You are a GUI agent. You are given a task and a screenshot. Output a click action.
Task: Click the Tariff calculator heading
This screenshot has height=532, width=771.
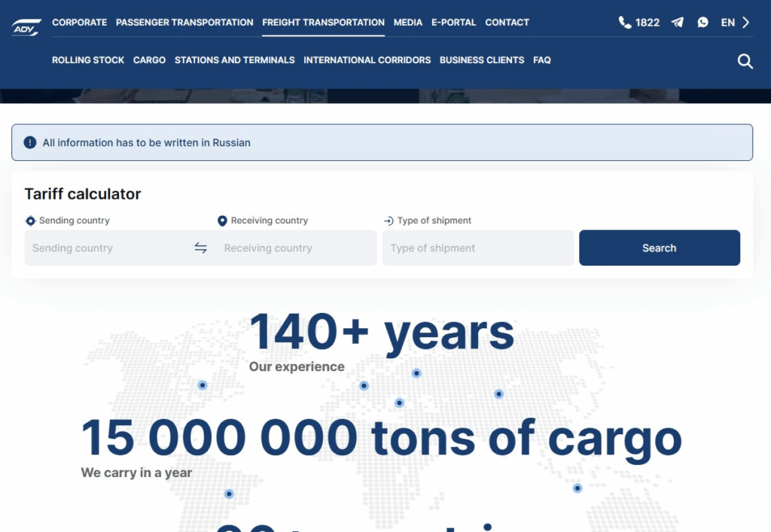click(83, 194)
